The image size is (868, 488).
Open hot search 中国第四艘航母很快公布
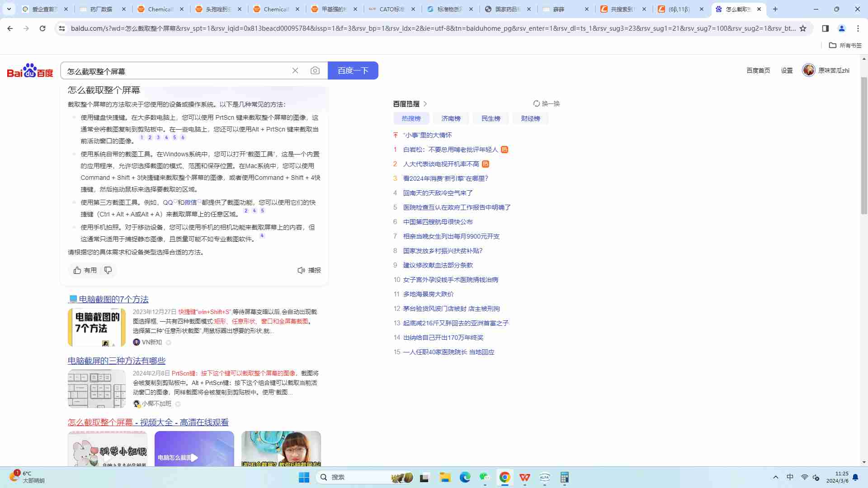coord(438,222)
